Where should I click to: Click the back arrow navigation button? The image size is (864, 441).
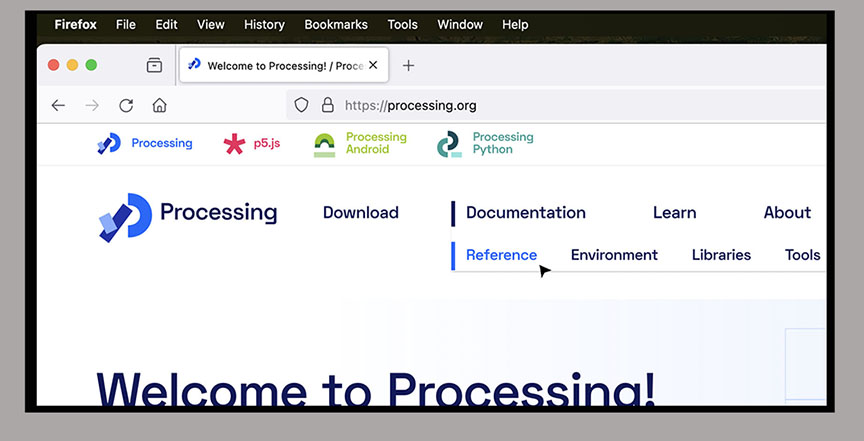(58, 105)
